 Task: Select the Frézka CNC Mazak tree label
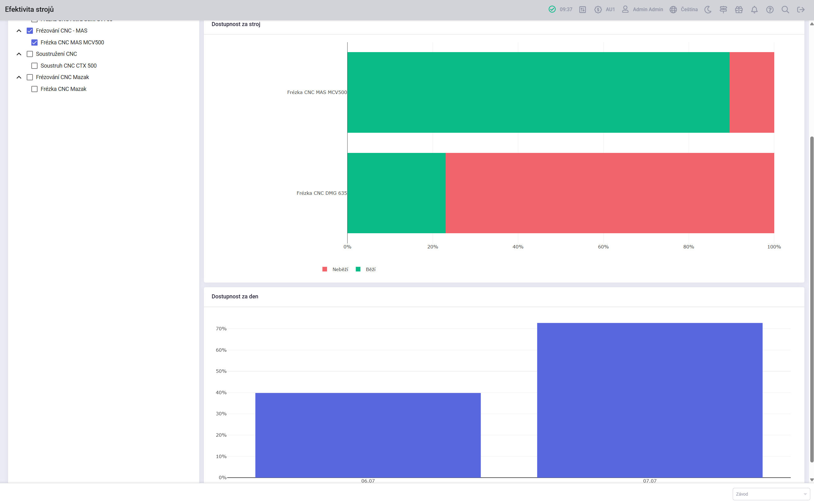[x=63, y=89]
